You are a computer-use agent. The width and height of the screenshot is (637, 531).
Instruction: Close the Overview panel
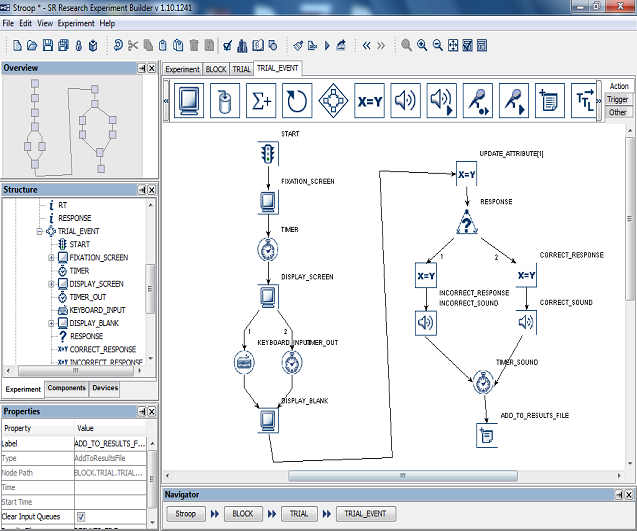coord(152,68)
